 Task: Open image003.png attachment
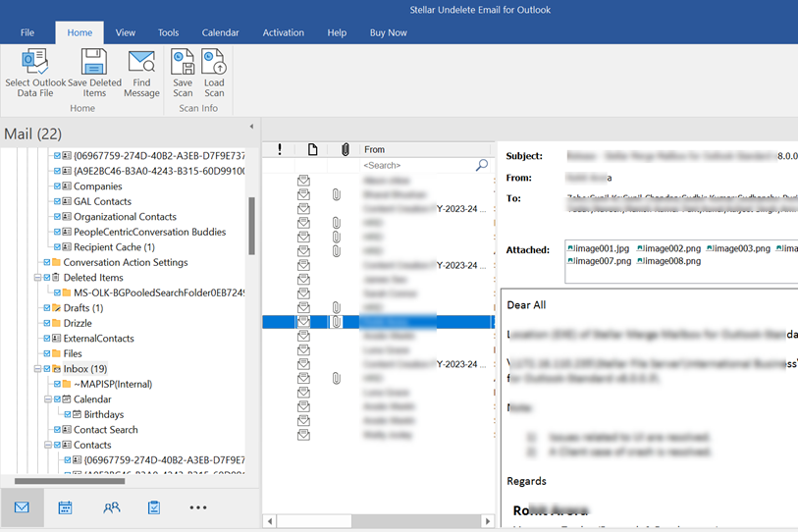(738, 248)
